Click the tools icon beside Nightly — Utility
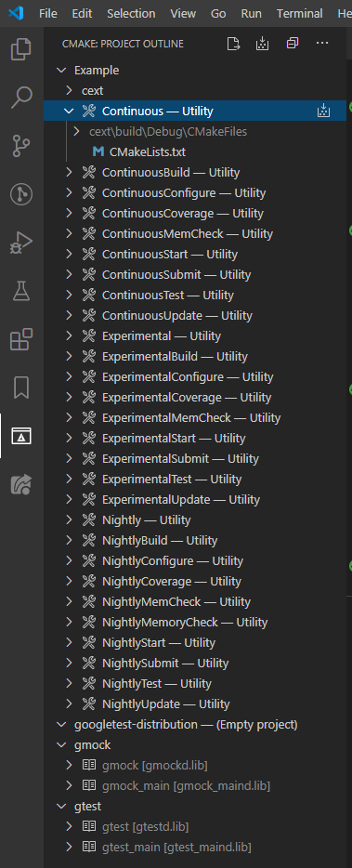352x868 pixels. [x=89, y=520]
